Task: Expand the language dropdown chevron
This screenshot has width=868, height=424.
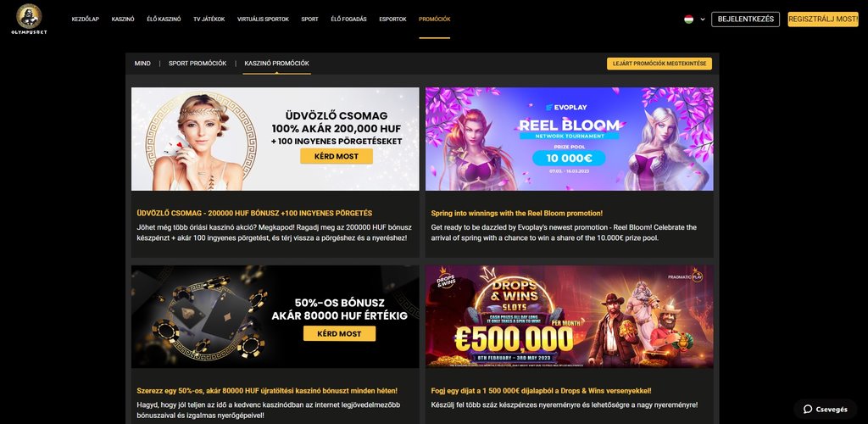Action: coord(703,20)
